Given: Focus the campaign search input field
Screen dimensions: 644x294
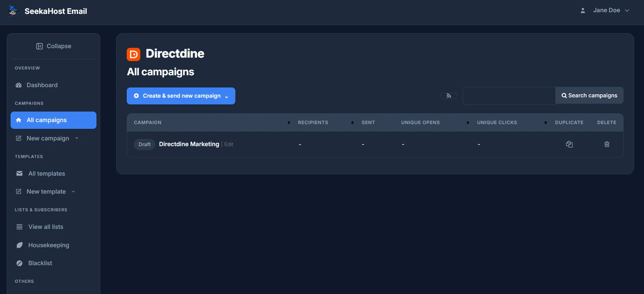Looking at the screenshot, I should point(509,96).
